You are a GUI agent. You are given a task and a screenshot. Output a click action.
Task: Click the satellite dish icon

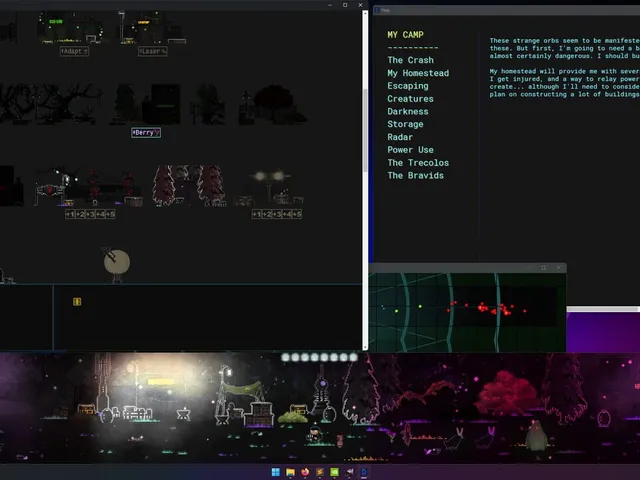pos(116,263)
